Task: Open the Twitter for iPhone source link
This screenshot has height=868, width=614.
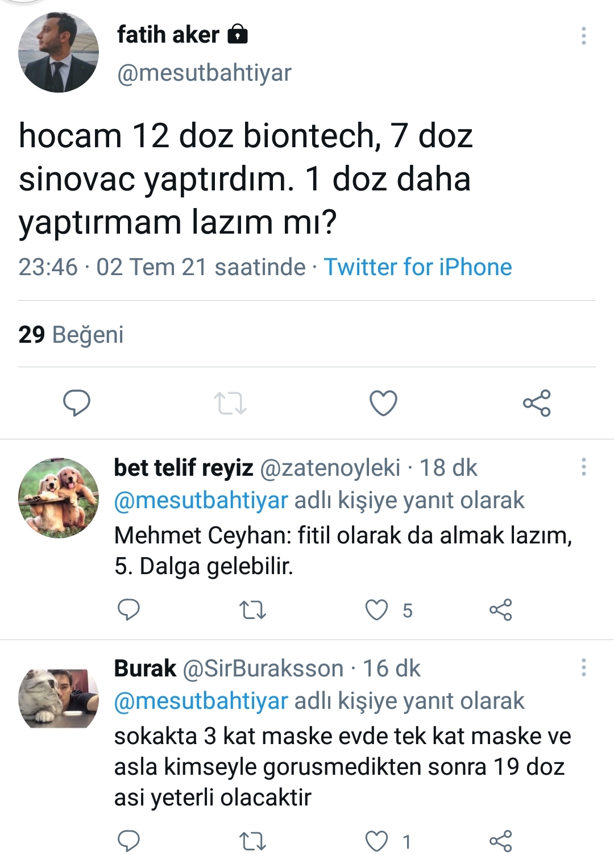Action: (x=418, y=267)
